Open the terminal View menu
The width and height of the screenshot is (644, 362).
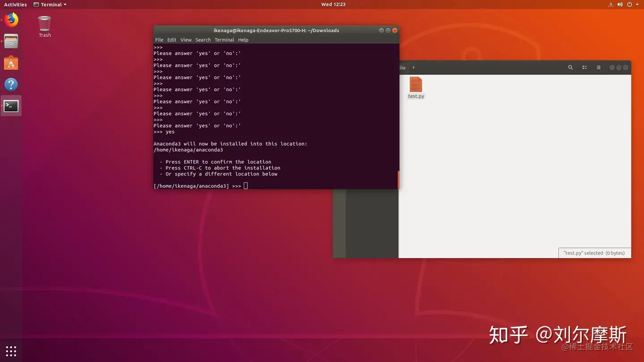coord(186,40)
